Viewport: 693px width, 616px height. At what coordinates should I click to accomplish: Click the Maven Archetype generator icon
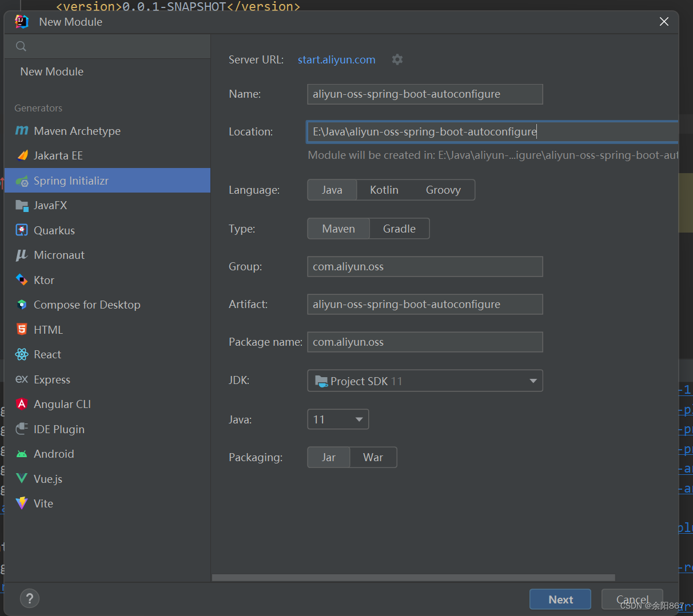pos(22,131)
